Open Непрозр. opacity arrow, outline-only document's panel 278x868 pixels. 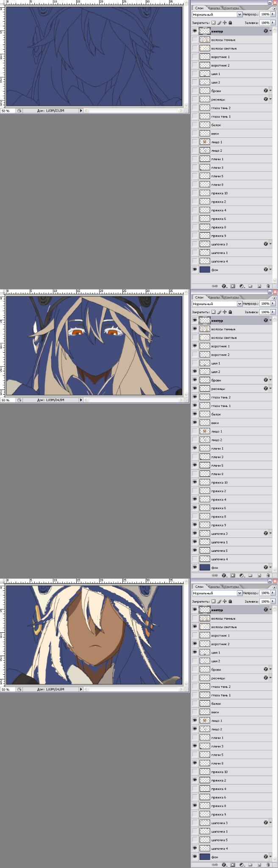click(273, 14)
